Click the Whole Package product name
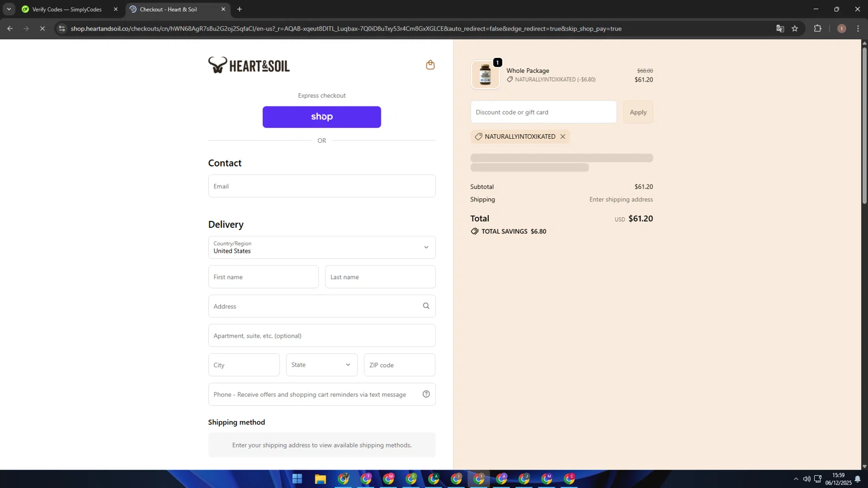The width and height of the screenshot is (868, 488). click(528, 71)
